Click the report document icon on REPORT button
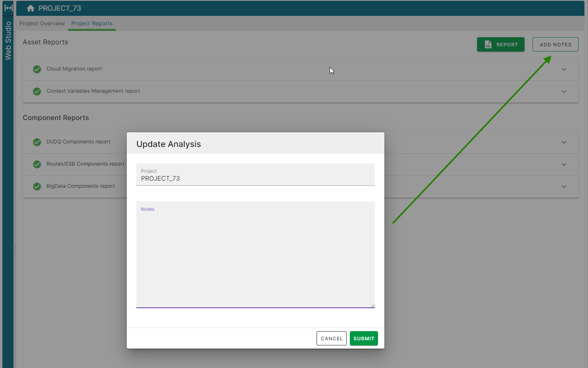This screenshot has height=368, width=588. (488, 44)
